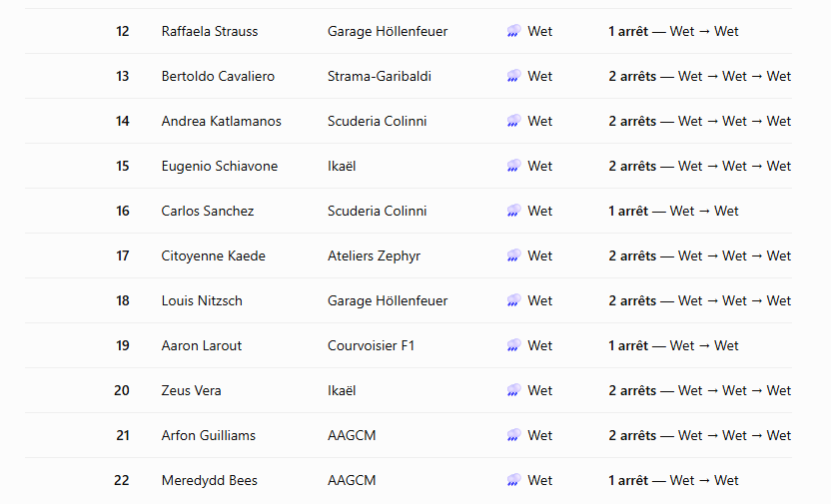
Task: Click the rain icon in Carlos Sanchez row
Action: pyautogui.click(x=513, y=211)
